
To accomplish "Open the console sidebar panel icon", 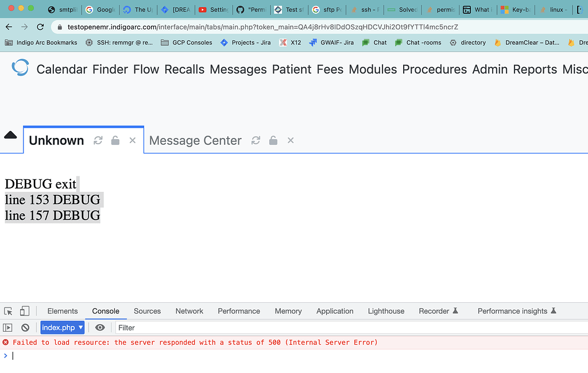I will 8,327.
